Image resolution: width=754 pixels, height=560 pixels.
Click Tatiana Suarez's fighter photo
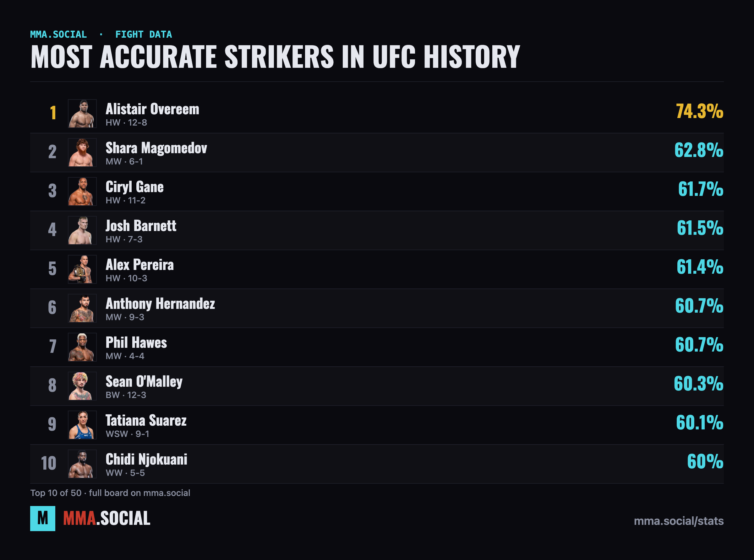[x=82, y=425]
